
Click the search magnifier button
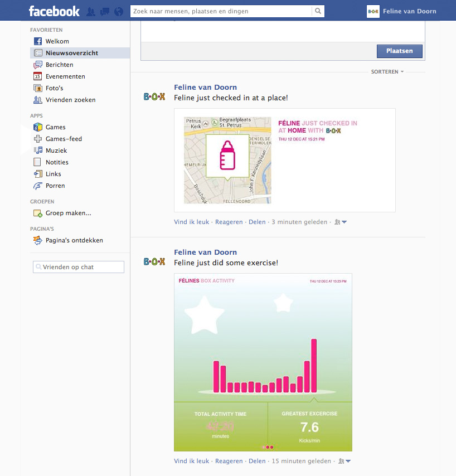[318, 11]
